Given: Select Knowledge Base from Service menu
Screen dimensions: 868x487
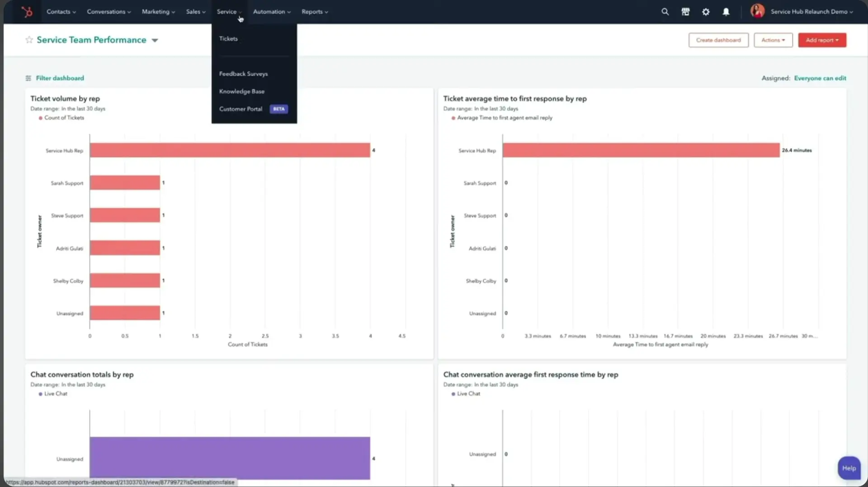Looking at the screenshot, I should (x=242, y=91).
